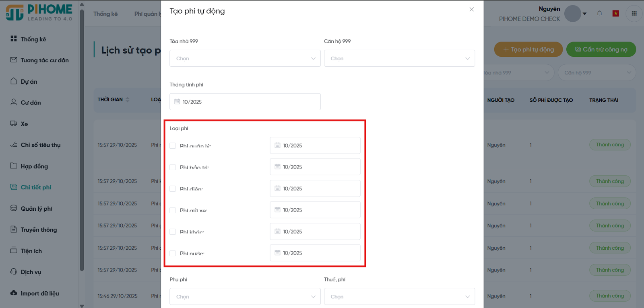Open the Phụ phí dropdown
644x308 pixels.
pos(245,297)
